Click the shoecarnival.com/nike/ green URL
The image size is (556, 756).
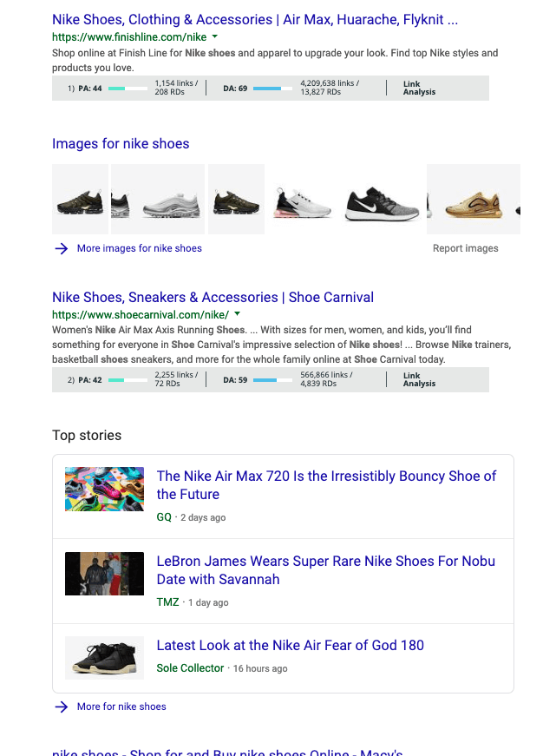pyautogui.click(x=141, y=315)
